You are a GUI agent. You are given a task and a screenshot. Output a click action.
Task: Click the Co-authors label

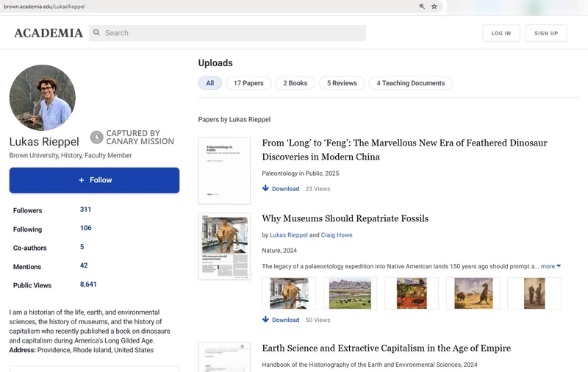pyautogui.click(x=30, y=248)
